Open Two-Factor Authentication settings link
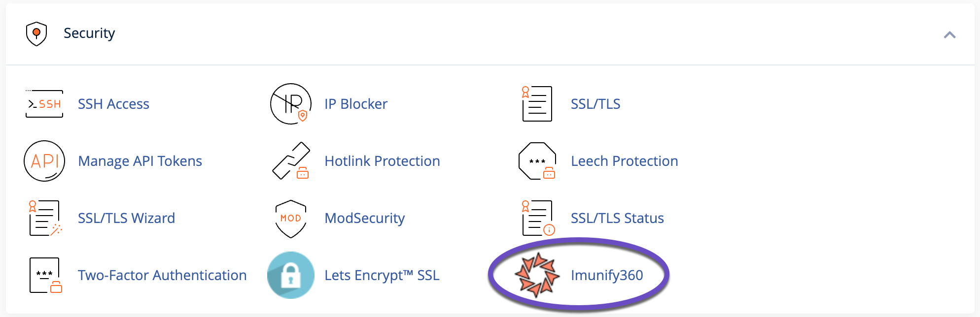Image resolution: width=980 pixels, height=317 pixels. click(162, 275)
